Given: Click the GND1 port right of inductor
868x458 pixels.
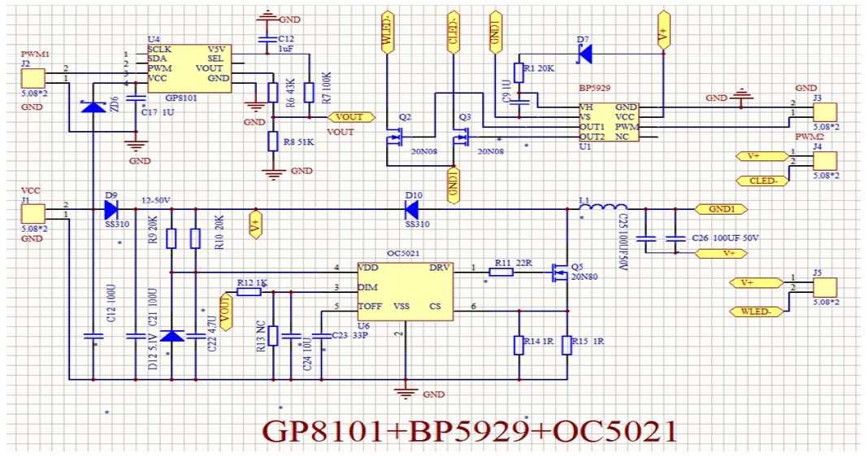Looking at the screenshot, I should tap(720, 209).
